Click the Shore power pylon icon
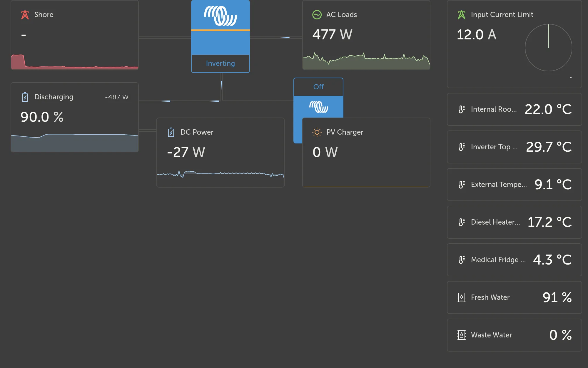This screenshot has height=368, width=588. click(25, 15)
